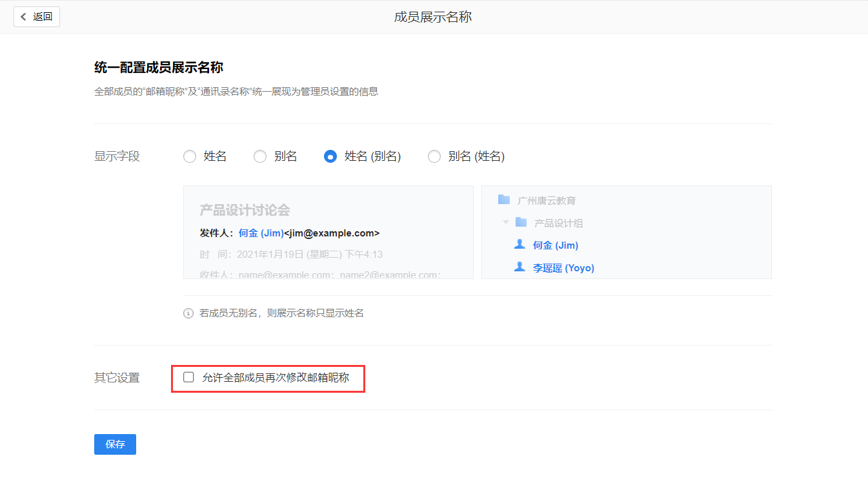
Task: Click the info icon before 若成员无别名 note
Action: [x=188, y=313]
